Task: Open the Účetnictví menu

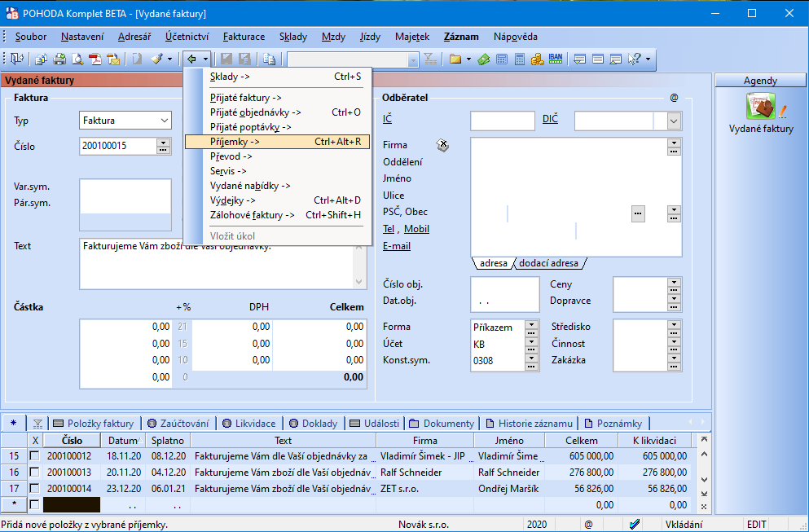Action: 187,37
